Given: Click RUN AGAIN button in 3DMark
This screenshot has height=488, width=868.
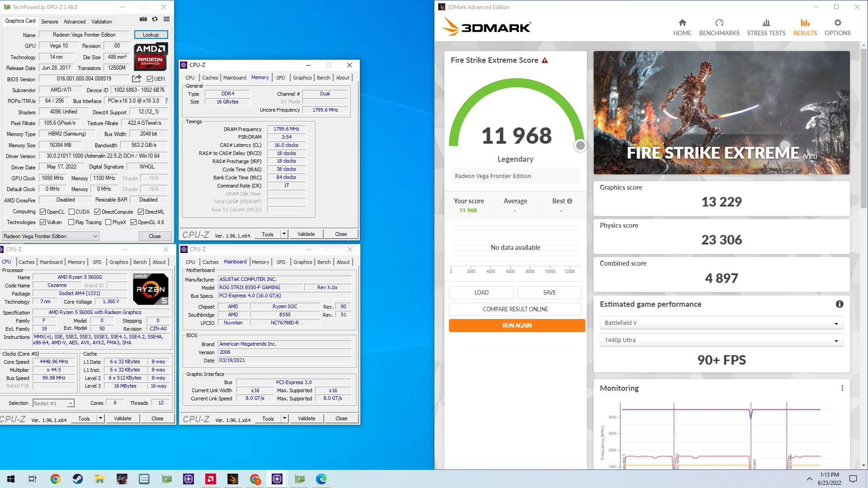Looking at the screenshot, I should (517, 325).
